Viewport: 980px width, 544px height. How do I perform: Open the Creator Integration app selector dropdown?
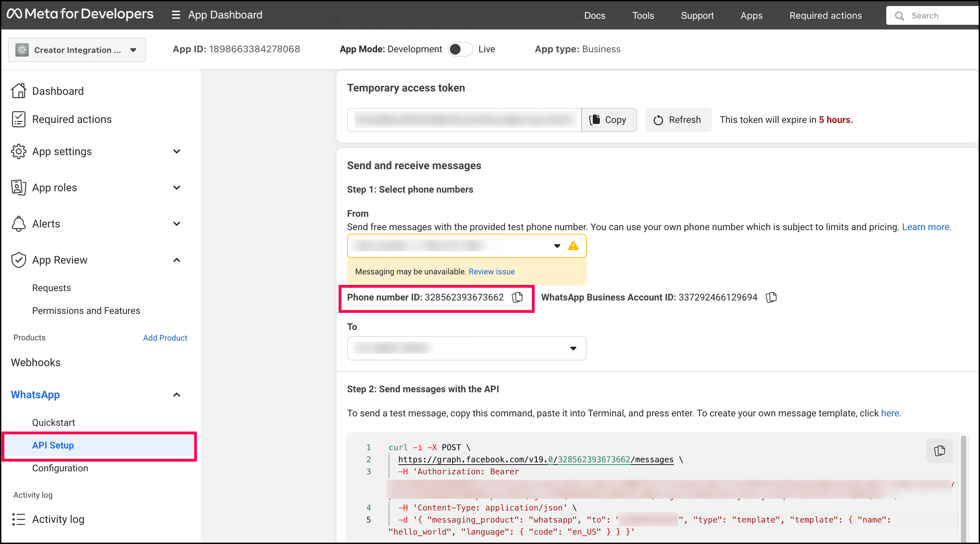(77, 50)
